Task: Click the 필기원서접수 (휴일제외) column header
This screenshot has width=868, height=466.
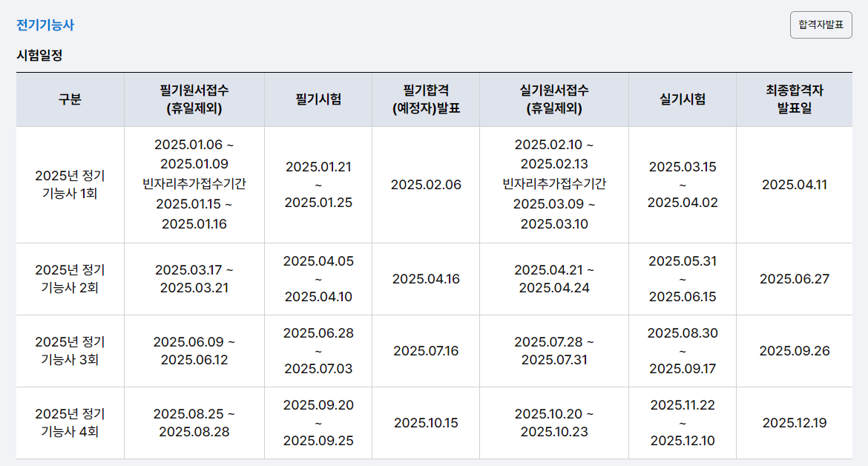Action: click(194, 99)
